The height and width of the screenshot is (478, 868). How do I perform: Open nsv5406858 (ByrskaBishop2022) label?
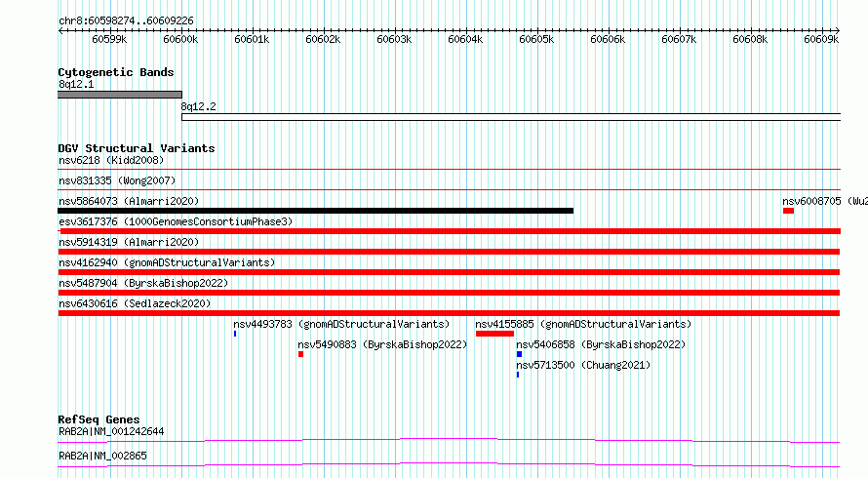601,344
